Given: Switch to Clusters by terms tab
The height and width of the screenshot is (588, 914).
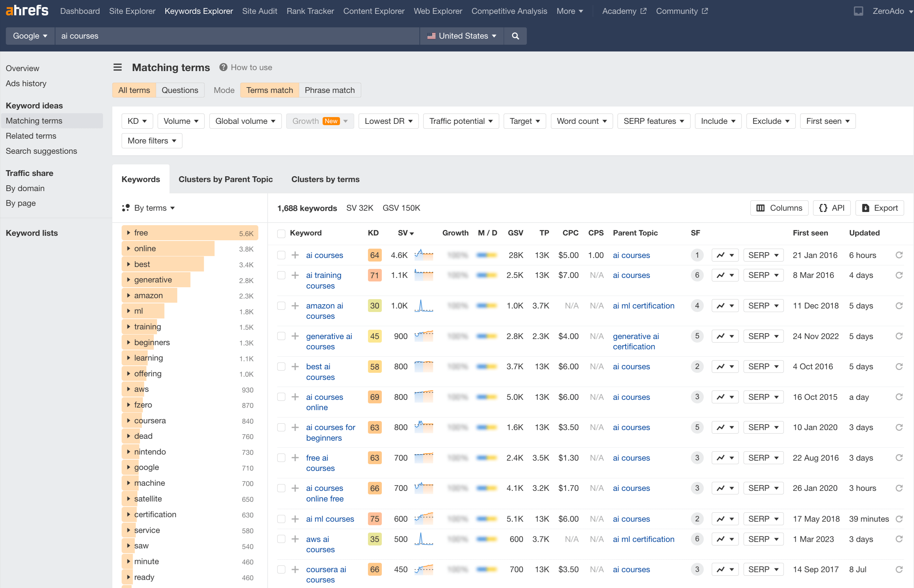Looking at the screenshot, I should 325,179.
